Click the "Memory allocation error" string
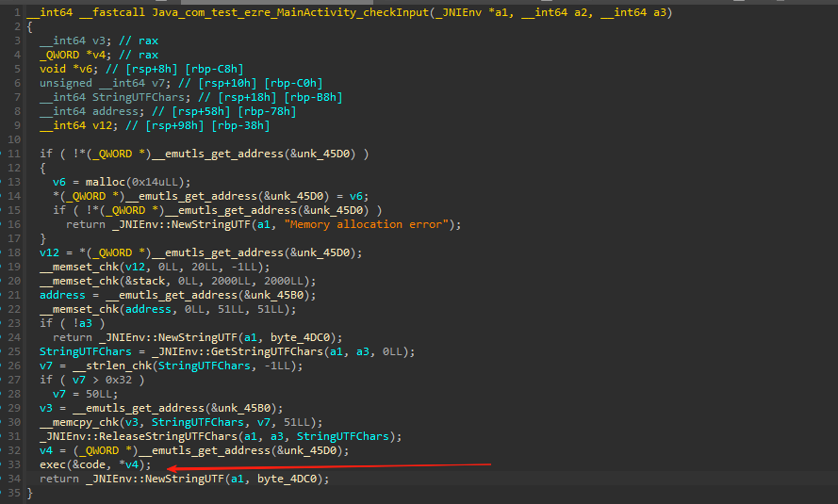 click(x=366, y=224)
